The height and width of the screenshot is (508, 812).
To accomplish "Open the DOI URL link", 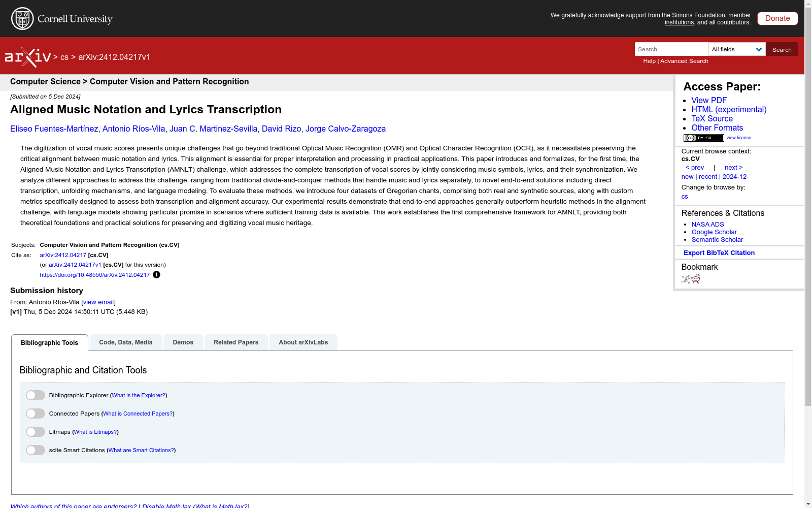I will pos(95,275).
